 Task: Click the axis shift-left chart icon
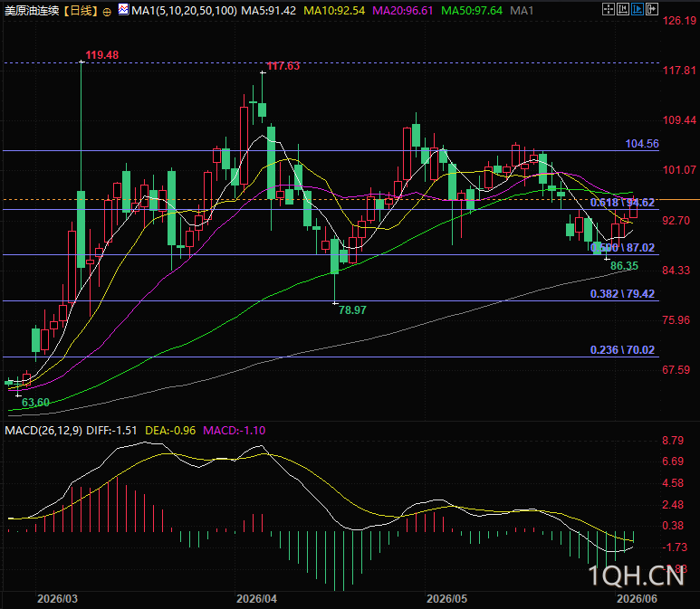tap(623, 9)
